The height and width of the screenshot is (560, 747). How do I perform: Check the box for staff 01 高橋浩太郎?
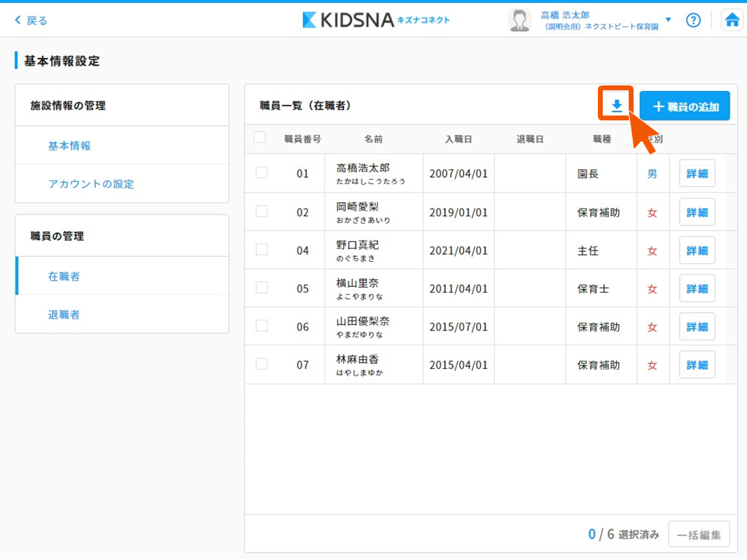click(262, 173)
